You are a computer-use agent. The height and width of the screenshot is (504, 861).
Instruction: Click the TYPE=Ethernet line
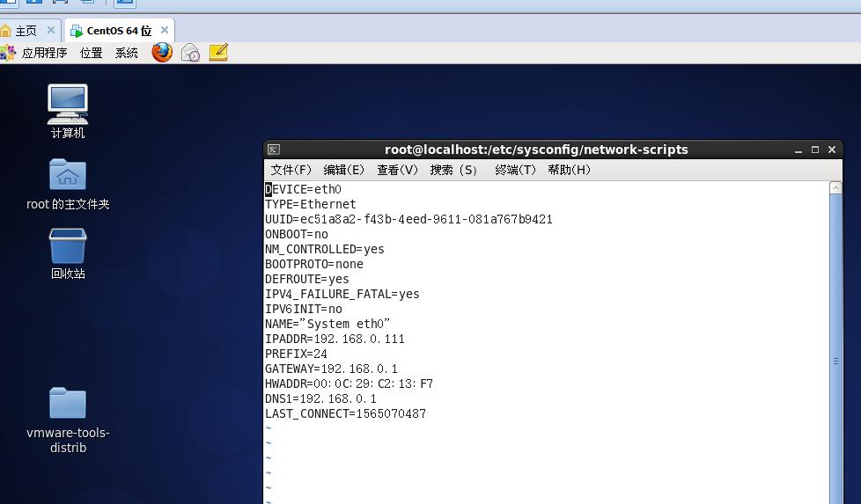[310, 204]
